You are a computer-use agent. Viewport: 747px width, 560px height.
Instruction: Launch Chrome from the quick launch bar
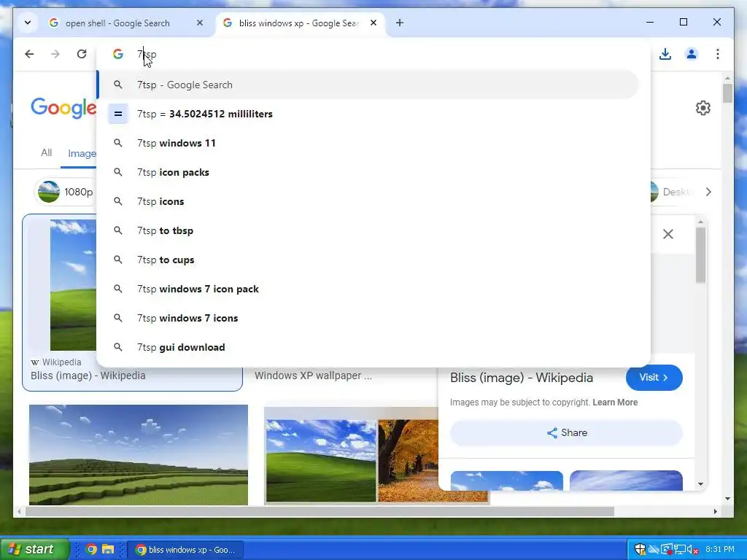coord(91,550)
